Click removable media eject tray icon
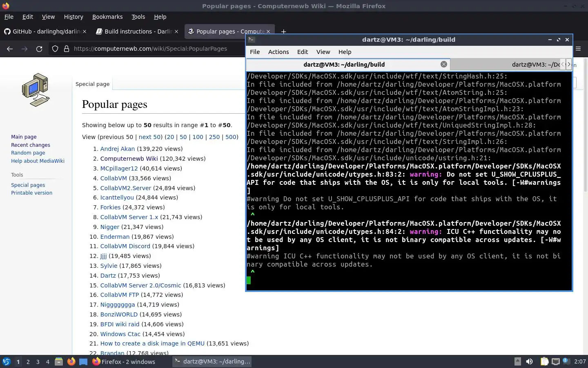 pyautogui.click(x=517, y=361)
